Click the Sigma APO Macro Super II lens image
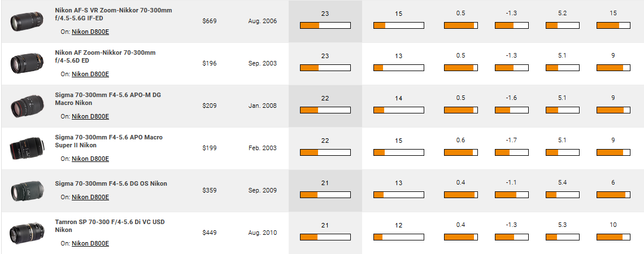The image size is (644, 254). pos(26,148)
